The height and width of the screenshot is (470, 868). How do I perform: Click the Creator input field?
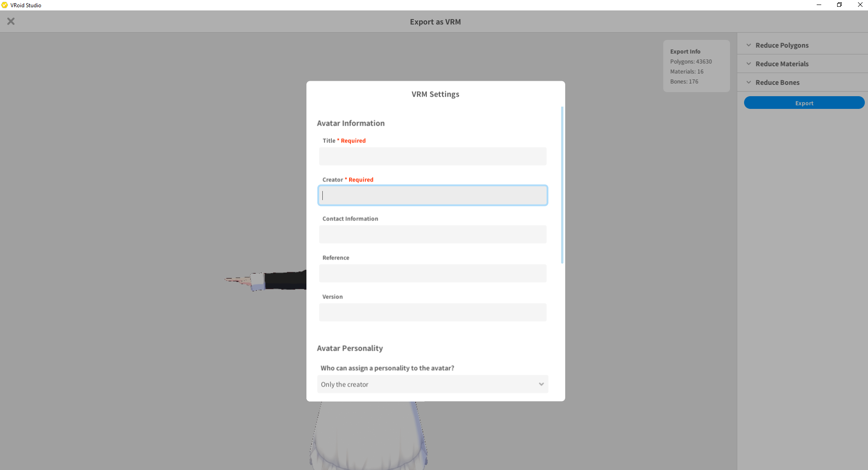click(433, 196)
